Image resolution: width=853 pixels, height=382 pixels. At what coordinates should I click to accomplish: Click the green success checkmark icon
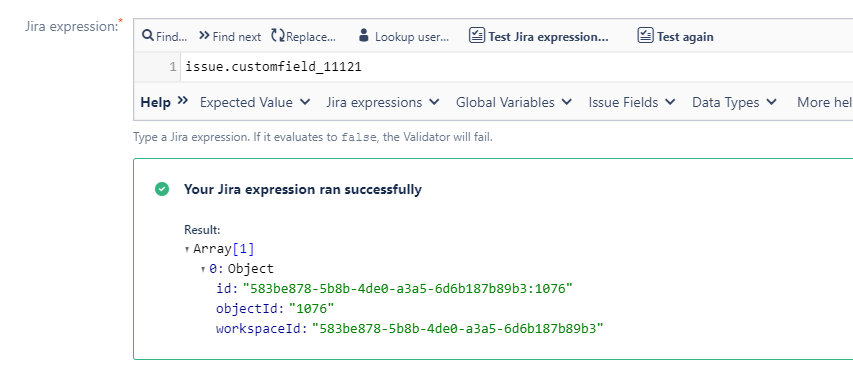point(162,189)
